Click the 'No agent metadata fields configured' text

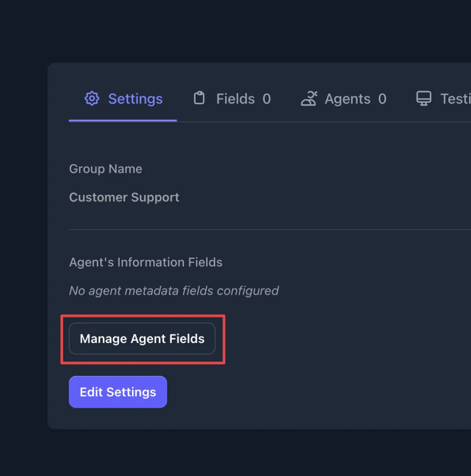[x=174, y=291]
